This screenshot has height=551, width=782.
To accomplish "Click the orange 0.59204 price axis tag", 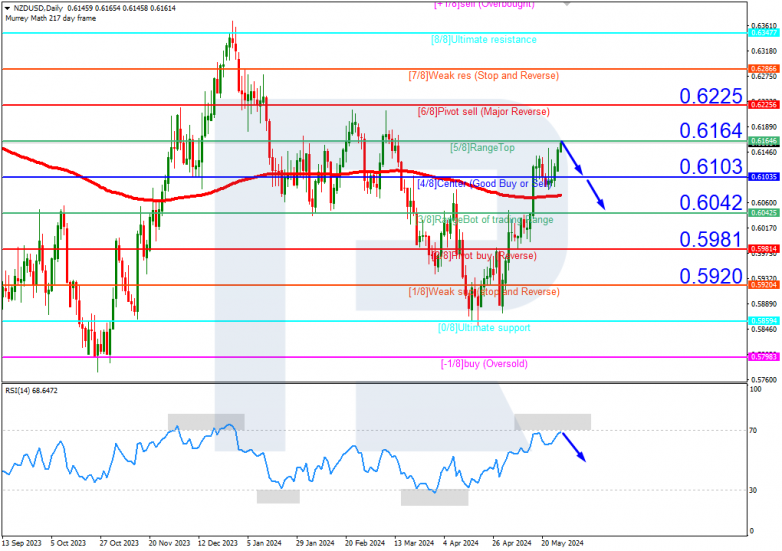I will coord(763,285).
